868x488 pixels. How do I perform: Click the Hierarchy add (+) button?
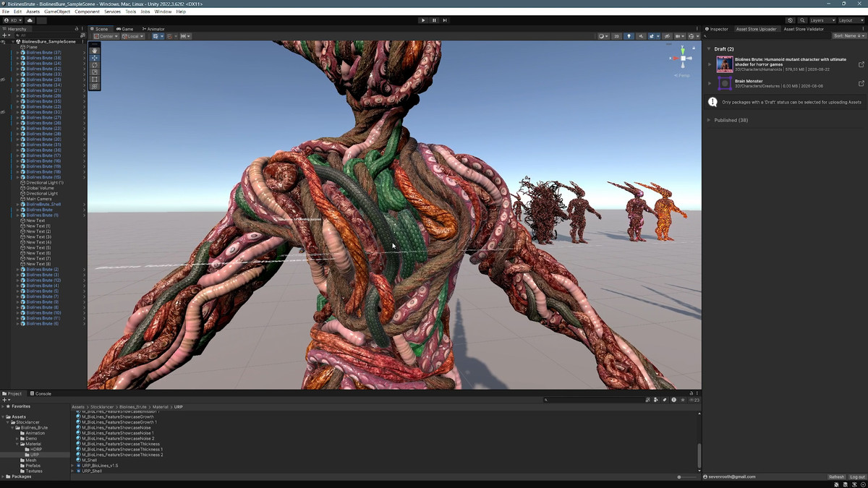(5, 35)
